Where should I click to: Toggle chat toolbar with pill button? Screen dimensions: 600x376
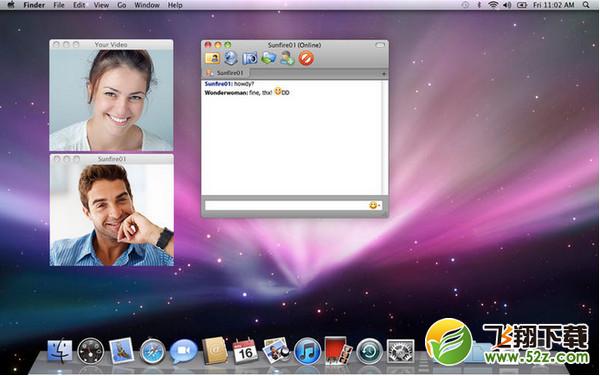[380, 45]
